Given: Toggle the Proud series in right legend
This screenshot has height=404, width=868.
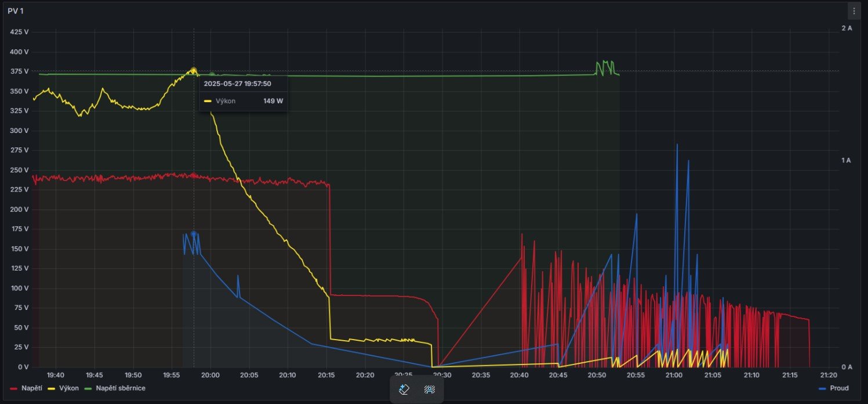Looking at the screenshot, I should (x=839, y=388).
